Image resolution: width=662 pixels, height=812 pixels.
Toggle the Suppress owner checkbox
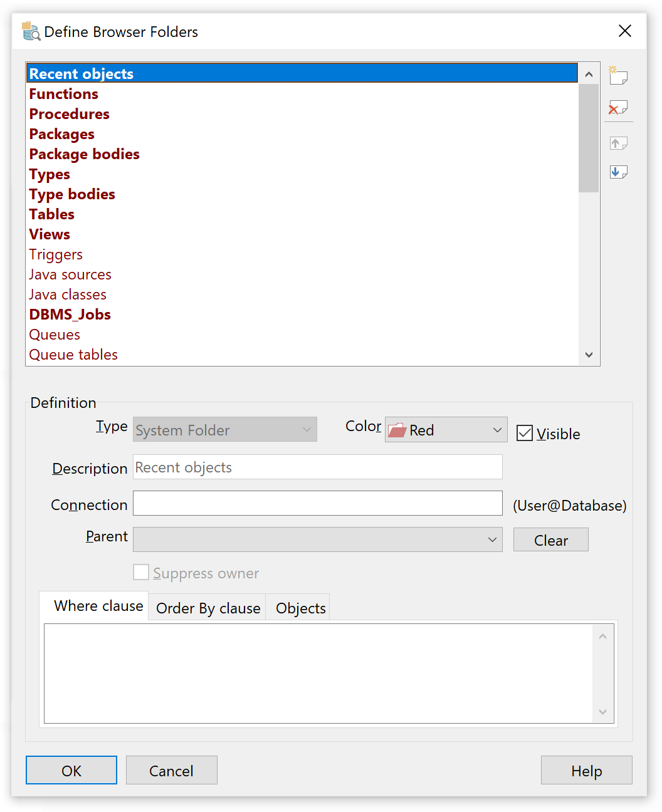point(141,573)
